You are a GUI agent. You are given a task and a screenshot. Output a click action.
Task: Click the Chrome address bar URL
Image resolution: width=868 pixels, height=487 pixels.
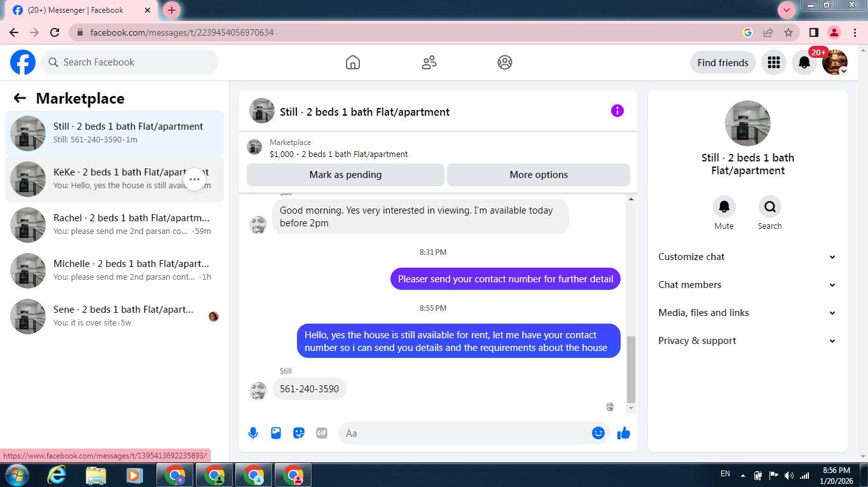[182, 32]
